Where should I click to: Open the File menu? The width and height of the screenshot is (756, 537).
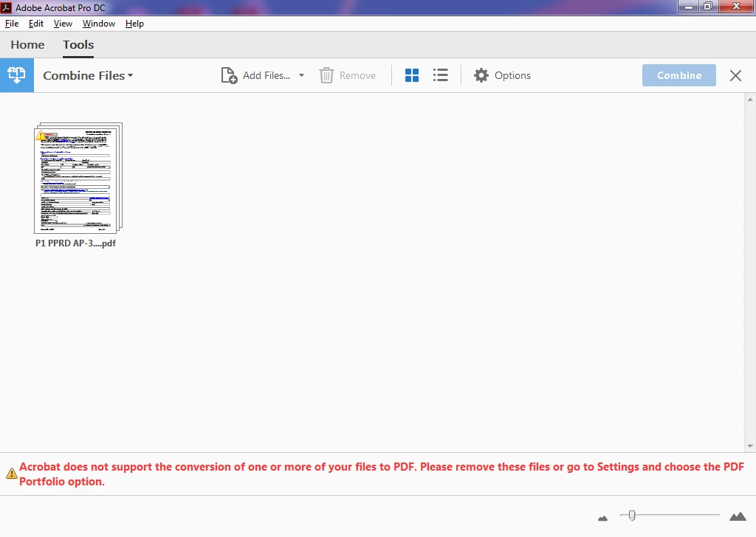point(12,24)
